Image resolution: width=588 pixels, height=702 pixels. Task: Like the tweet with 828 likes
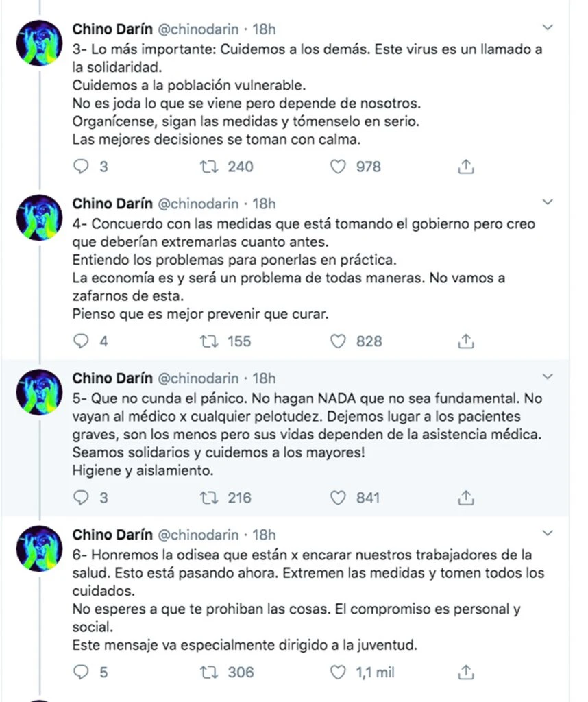(x=338, y=341)
